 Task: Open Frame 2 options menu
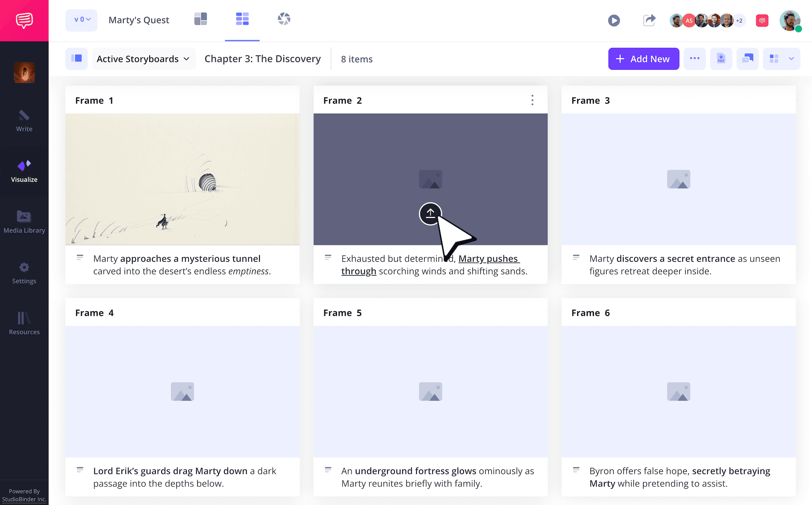click(532, 100)
